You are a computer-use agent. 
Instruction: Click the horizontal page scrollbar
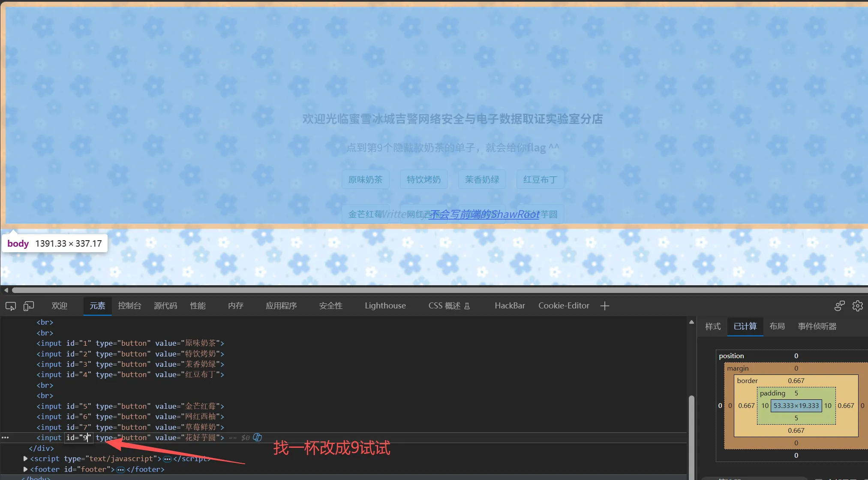[x=437, y=290]
